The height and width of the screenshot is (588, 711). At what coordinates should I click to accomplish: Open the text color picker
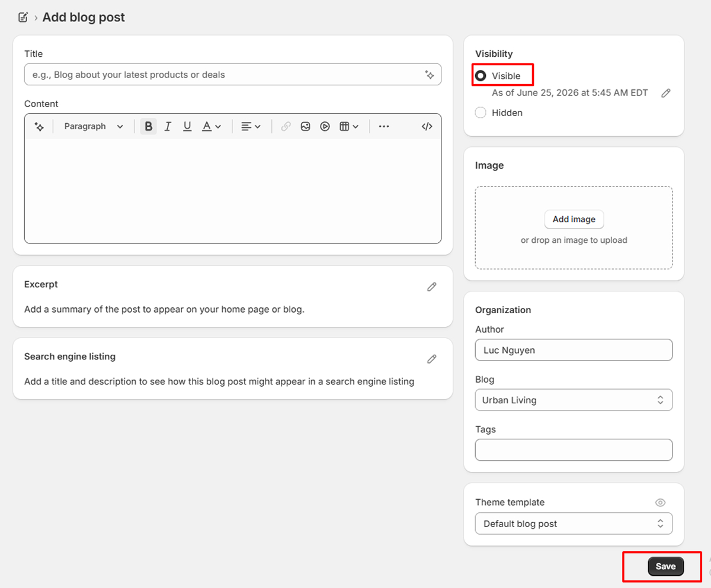click(x=212, y=126)
